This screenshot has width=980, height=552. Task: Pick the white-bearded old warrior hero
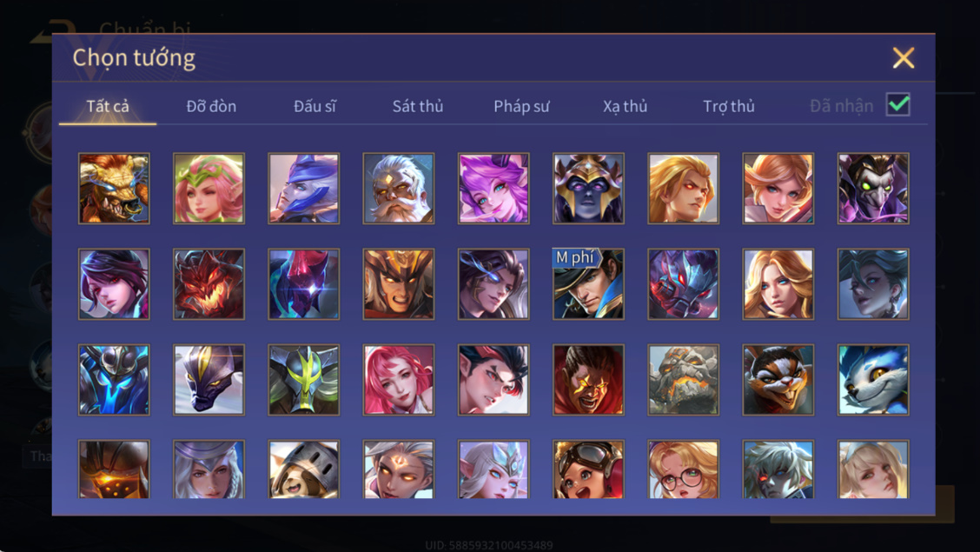398,188
